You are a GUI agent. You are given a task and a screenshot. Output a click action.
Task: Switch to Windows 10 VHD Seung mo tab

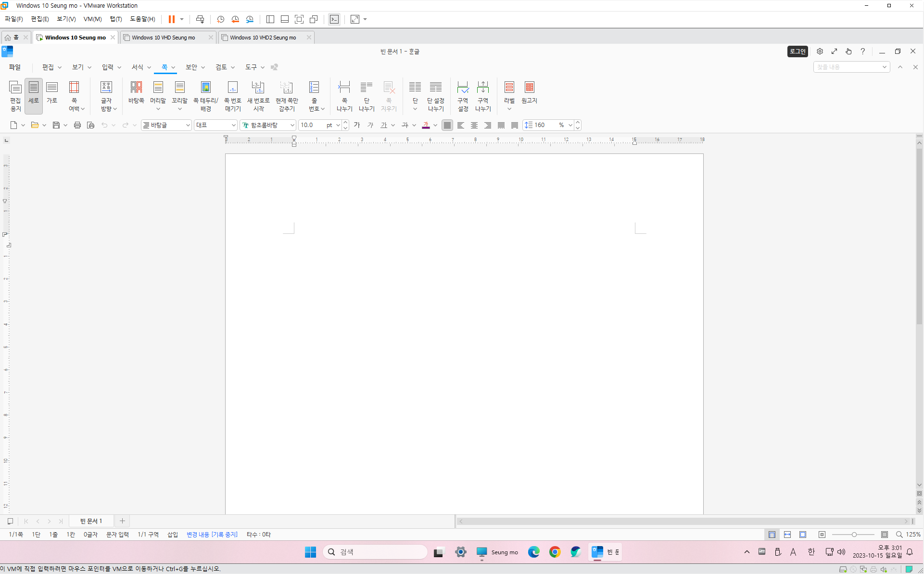click(164, 38)
